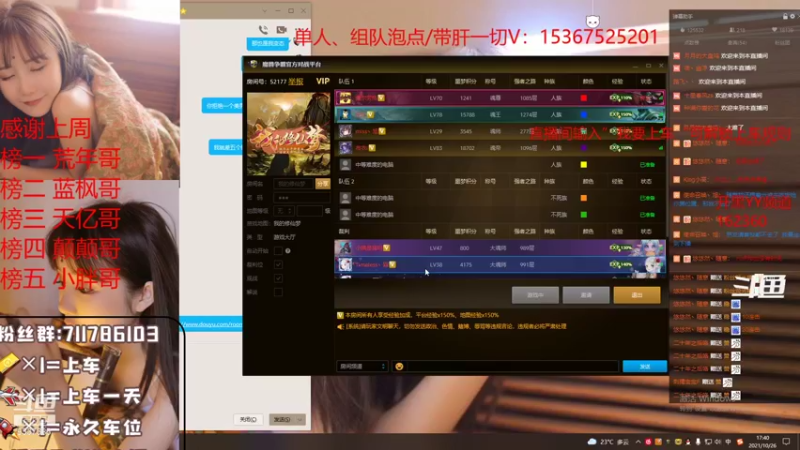Screen dimensions: 800x450
Task: Click the Send button in chat window
Action: pos(282,419)
